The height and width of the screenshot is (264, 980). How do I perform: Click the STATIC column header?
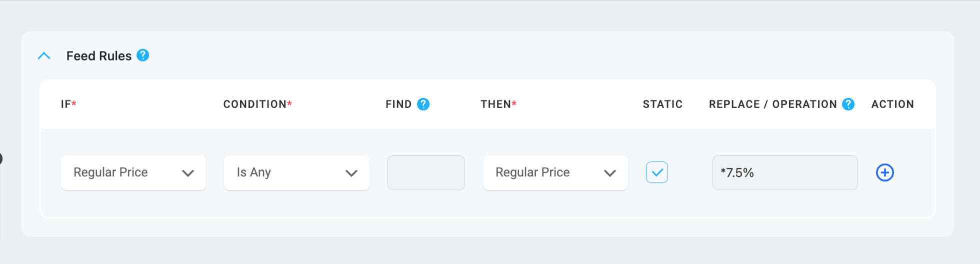(x=662, y=104)
